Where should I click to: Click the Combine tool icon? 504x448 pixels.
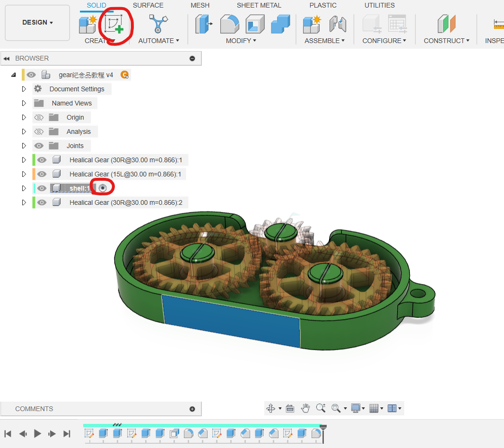[280, 24]
